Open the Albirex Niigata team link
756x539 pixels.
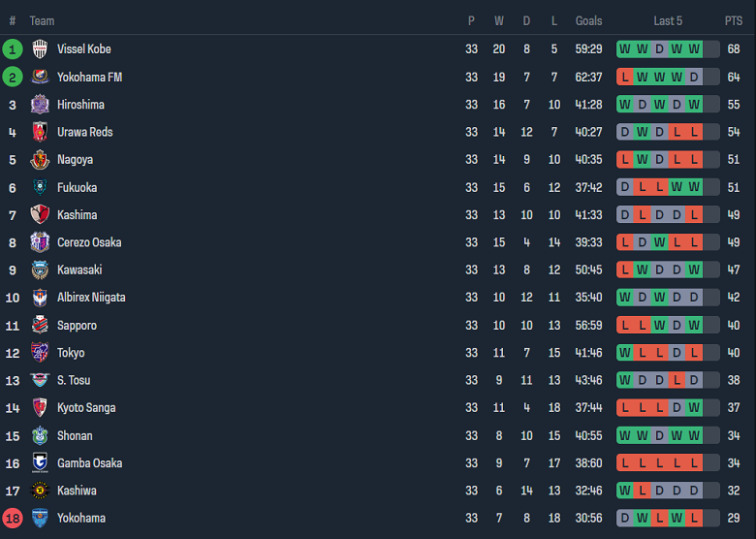pyautogui.click(x=91, y=298)
